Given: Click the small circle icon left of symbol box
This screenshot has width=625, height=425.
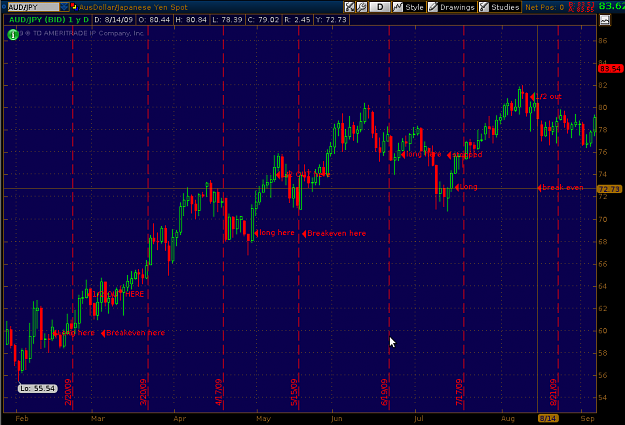Looking at the screenshot, I should (x=4, y=6).
